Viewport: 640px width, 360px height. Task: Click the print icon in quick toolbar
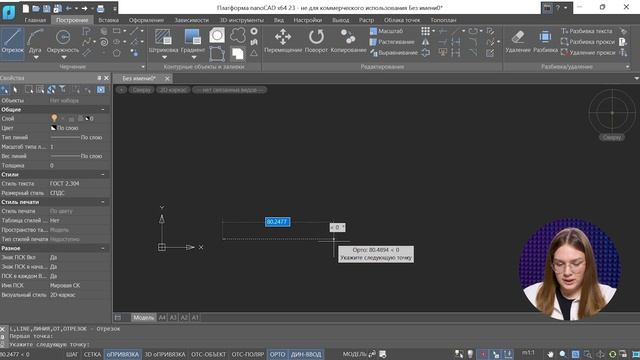pyautogui.click(x=100, y=8)
